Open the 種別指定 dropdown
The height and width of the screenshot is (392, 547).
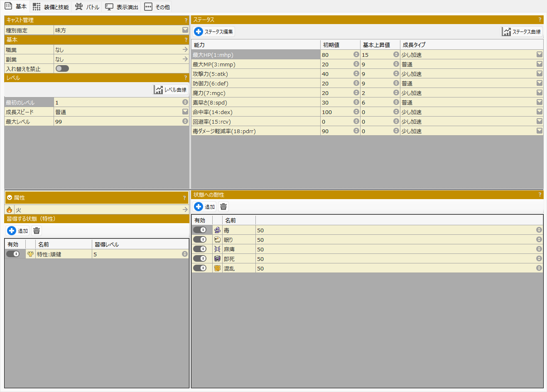(185, 30)
